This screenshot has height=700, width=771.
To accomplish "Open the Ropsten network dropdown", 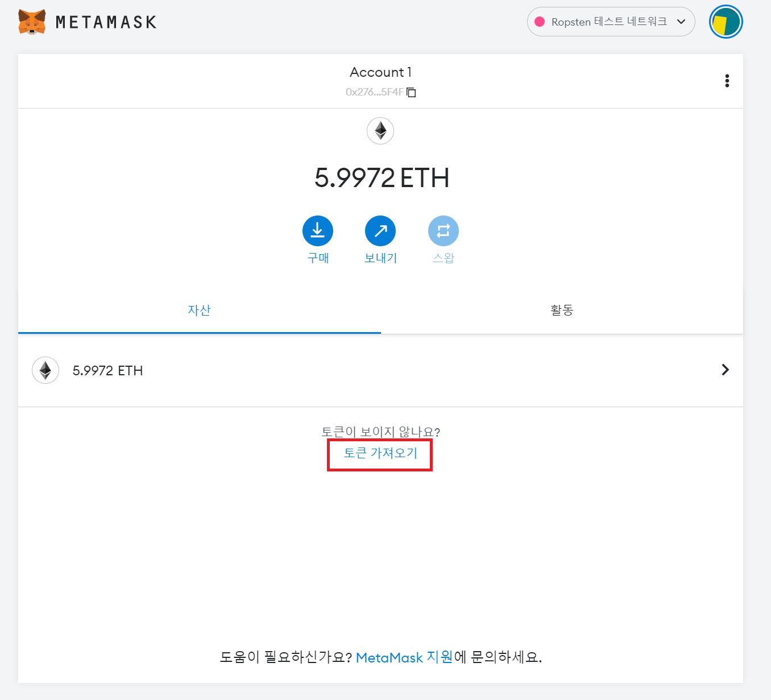I will click(611, 22).
